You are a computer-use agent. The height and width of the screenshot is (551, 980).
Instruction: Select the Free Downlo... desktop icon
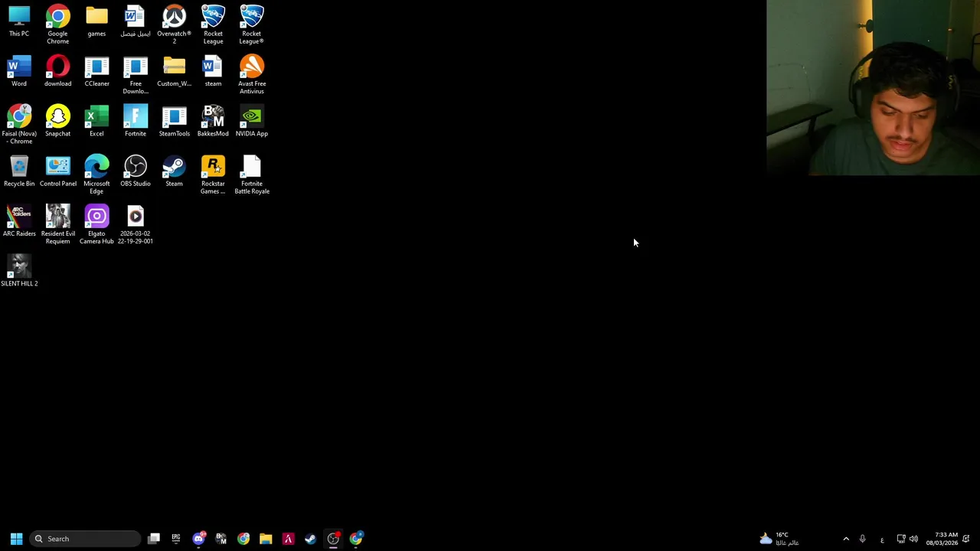point(135,75)
